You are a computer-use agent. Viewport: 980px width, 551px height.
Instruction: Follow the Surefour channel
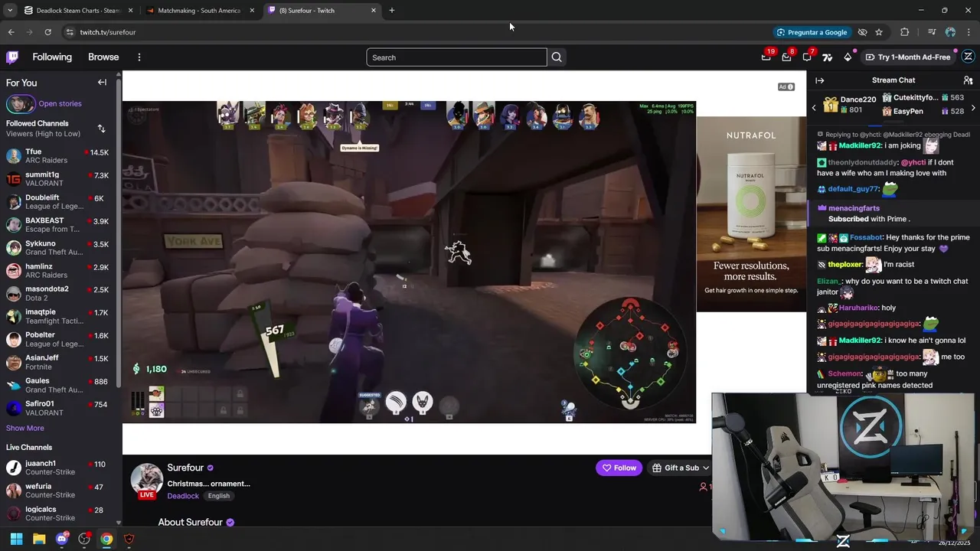[x=619, y=468]
